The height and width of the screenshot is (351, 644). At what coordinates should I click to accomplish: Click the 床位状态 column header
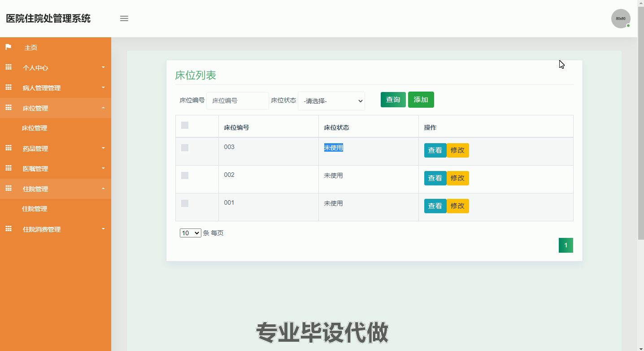pyautogui.click(x=337, y=127)
